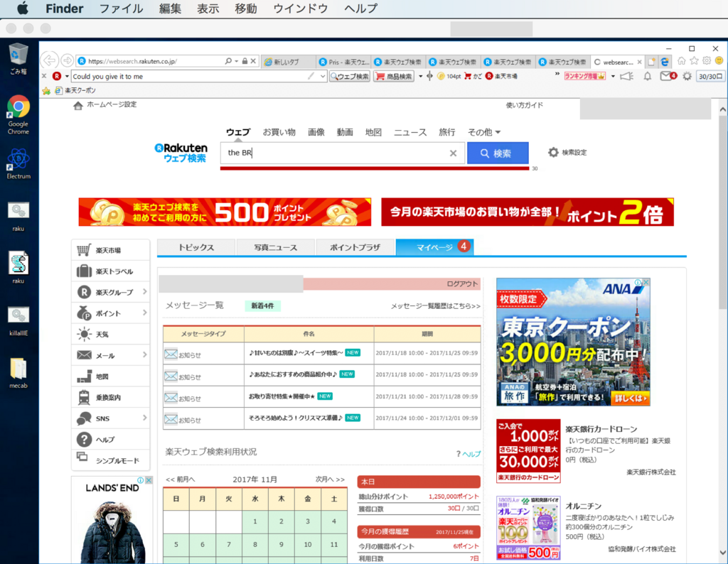Open the 500ポイントプレゼント banner
Screen dimensions: 728x564
point(225,212)
